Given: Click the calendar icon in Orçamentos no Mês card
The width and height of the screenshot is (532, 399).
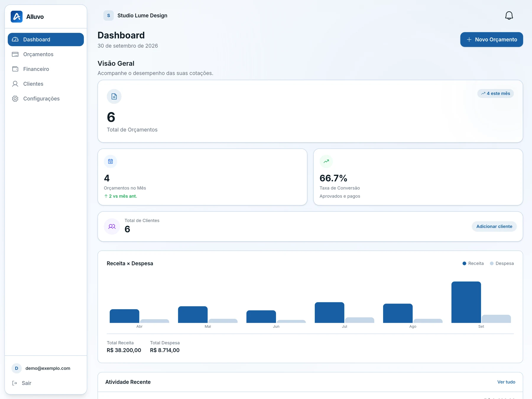Looking at the screenshot, I should point(111,161).
